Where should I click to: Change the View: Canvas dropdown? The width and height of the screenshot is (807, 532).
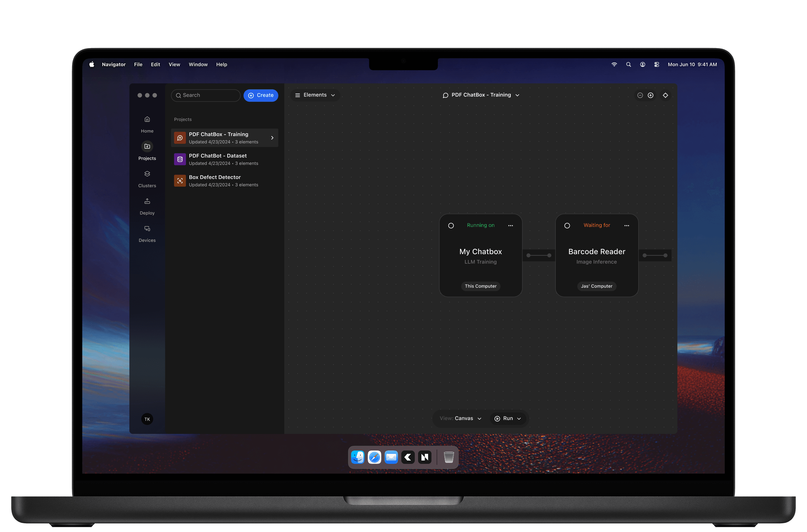pos(460,418)
